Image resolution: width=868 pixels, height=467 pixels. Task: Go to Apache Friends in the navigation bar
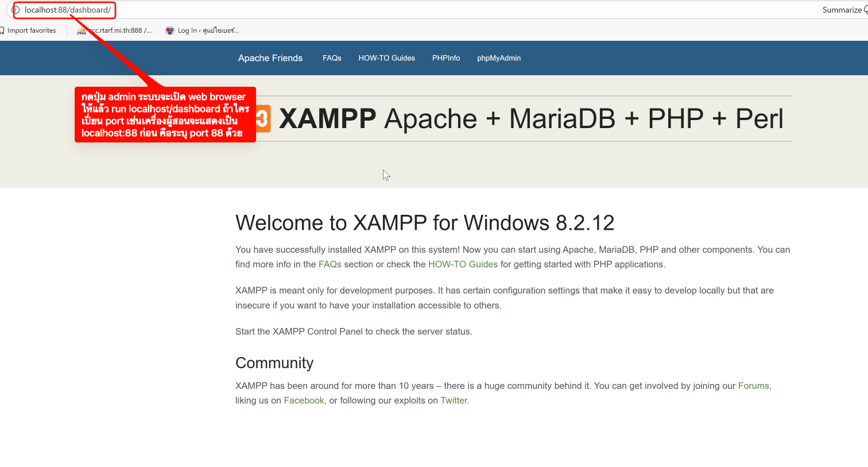(x=270, y=58)
